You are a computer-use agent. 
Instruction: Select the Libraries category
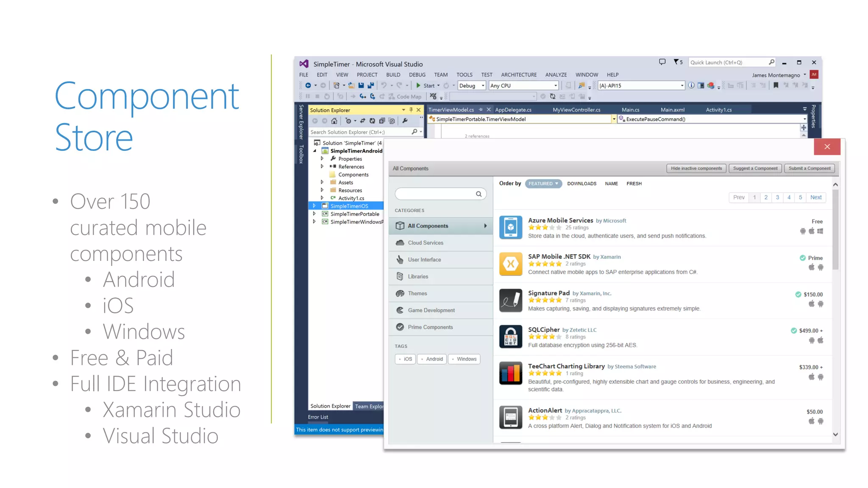[441, 277]
